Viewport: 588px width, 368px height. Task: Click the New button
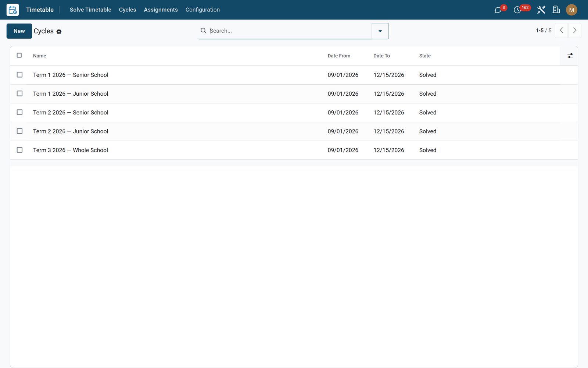(x=19, y=31)
